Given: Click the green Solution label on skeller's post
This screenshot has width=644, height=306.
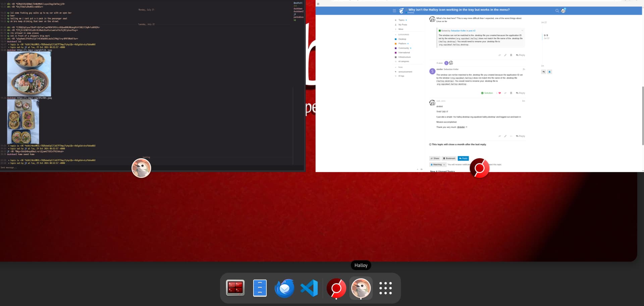Looking at the screenshot, I should click(x=487, y=93).
